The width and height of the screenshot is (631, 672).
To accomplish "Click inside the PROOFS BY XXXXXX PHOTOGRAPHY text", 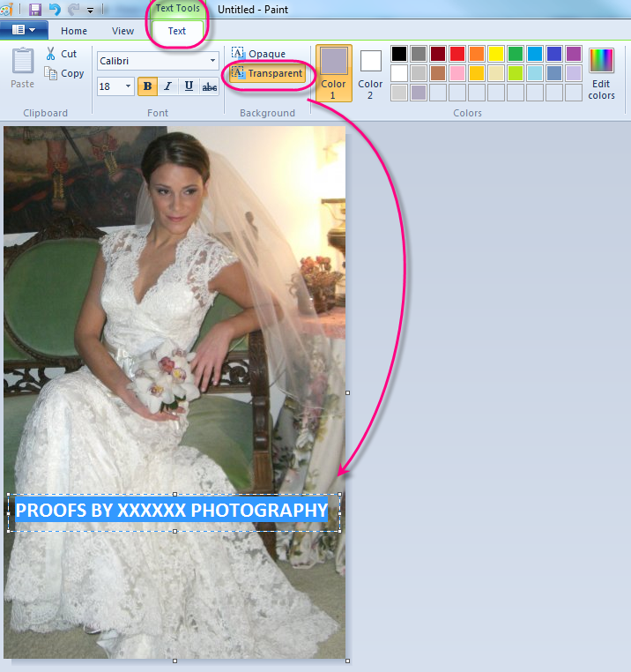I will [171, 510].
